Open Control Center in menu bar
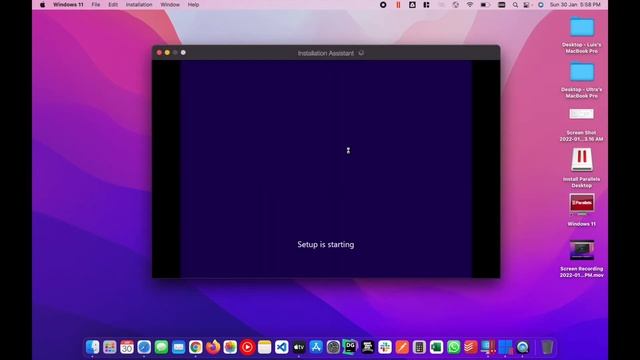The width and height of the screenshot is (640, 360). [x=527, y=5]
